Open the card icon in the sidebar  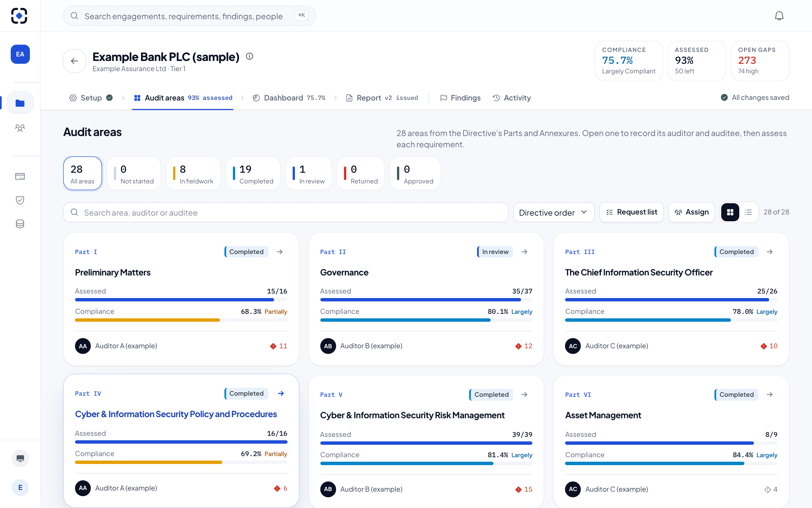tap(20, 176)
